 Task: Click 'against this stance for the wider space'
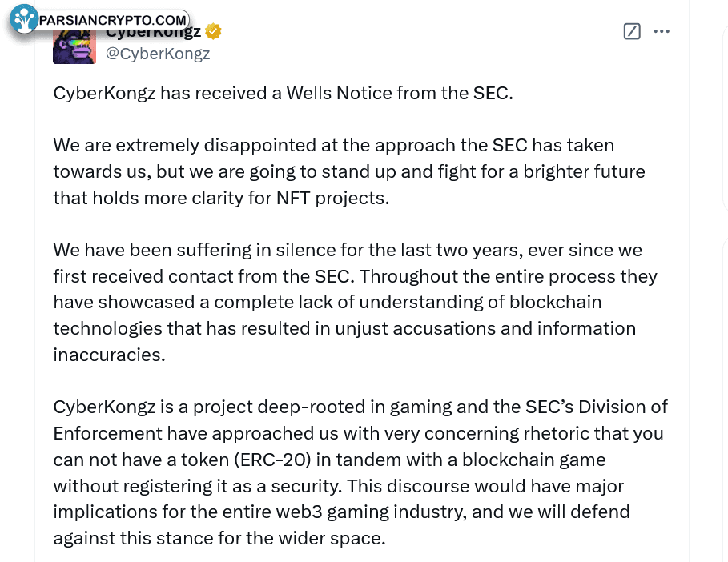219,539
